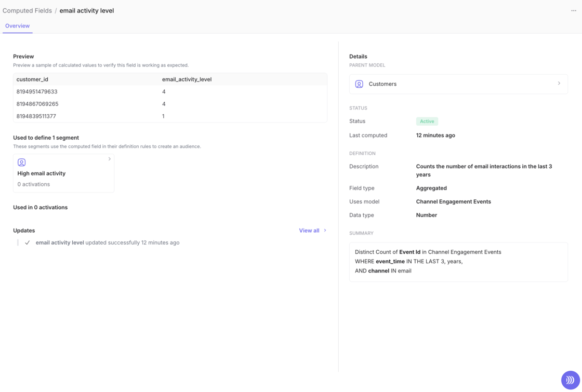Screen dimensions: 582x392
Task: Click the Active status badge
Action: [x=427, y=121]
